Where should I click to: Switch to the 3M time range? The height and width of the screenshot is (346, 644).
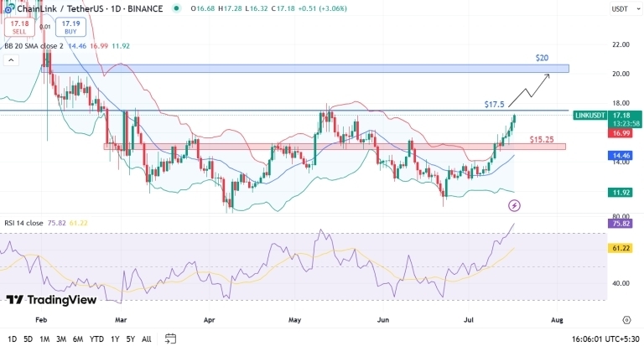(x=61, y=339)
